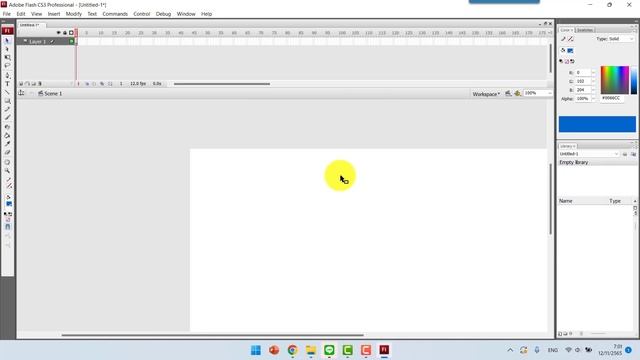Select the Pen tool

7,76
